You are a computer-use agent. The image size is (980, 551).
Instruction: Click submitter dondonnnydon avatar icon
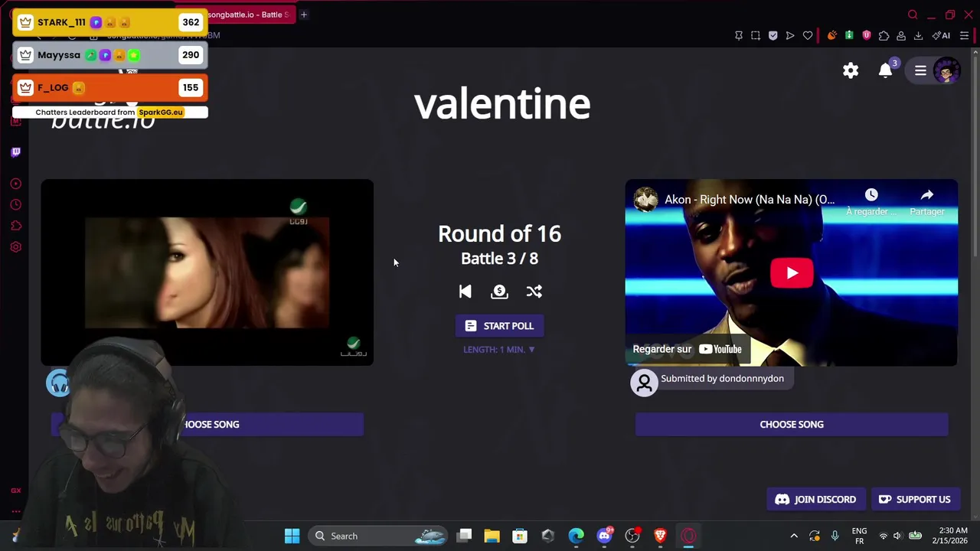[645, 381]
